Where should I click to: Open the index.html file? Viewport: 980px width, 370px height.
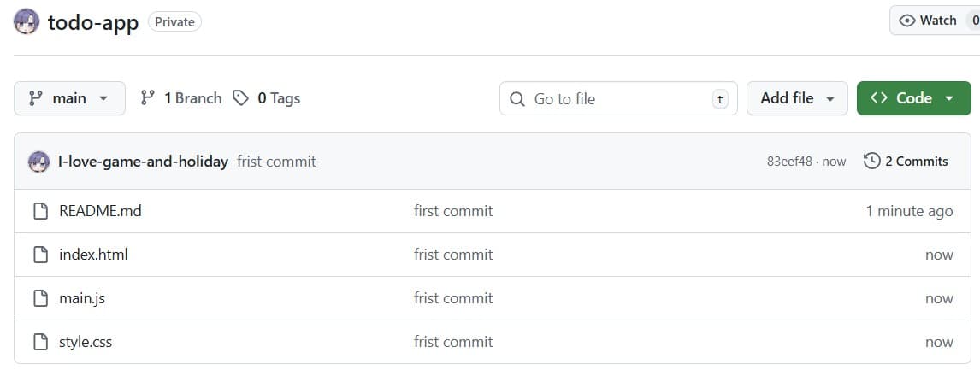point(93,255)
